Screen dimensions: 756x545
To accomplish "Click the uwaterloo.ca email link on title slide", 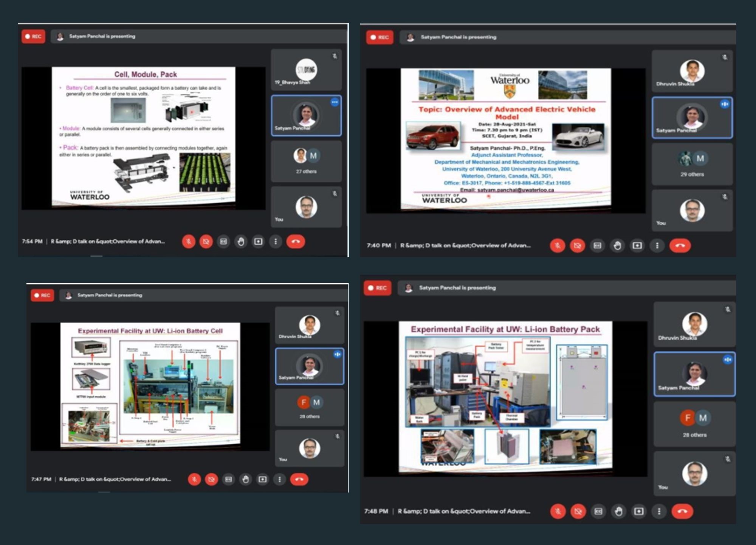I will [x=515, y=190].
